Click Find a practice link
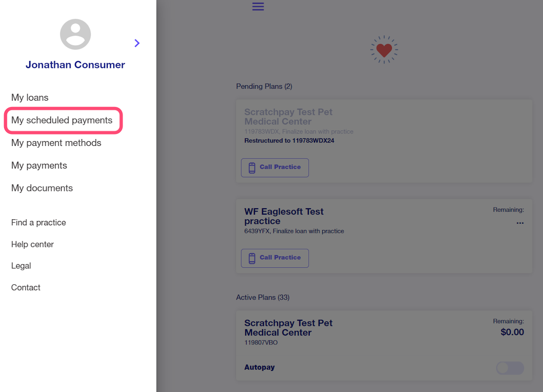 tap(39, 223)
